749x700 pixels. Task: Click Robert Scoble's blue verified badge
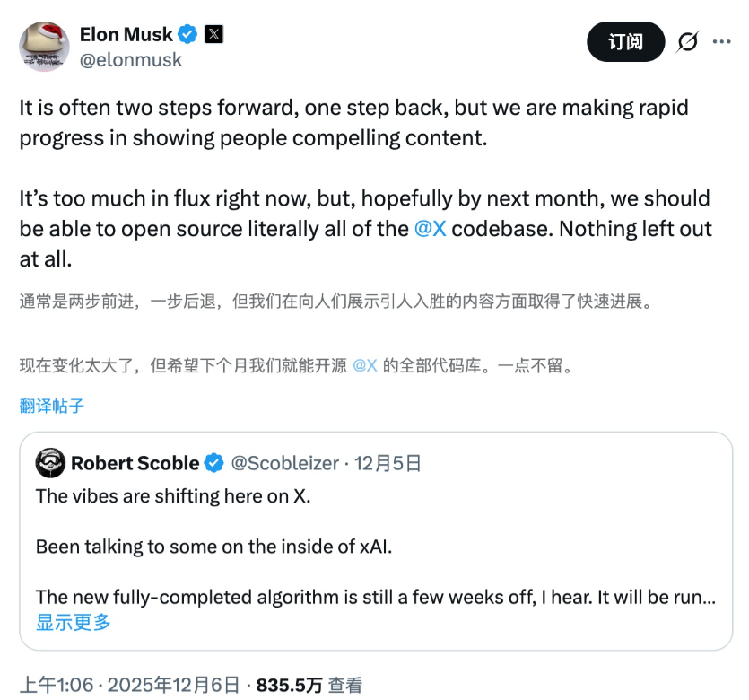coord(214,463)
